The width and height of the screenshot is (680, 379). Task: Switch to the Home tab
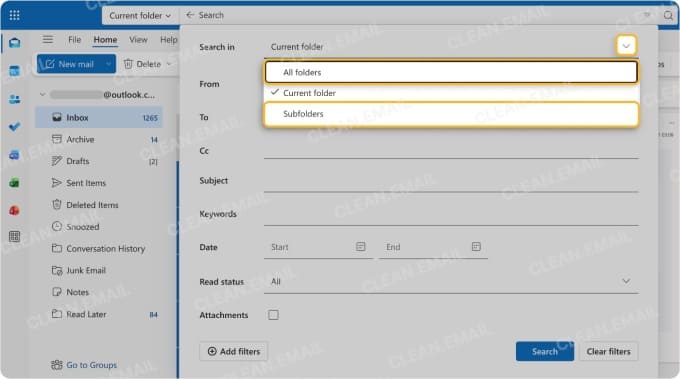point(105,40)
